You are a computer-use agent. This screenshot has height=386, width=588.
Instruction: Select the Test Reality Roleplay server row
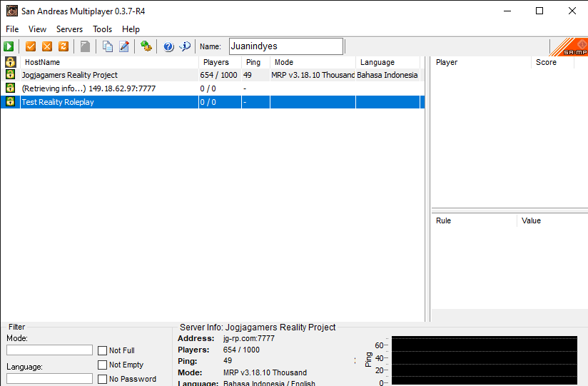click(x=212, y=102)
